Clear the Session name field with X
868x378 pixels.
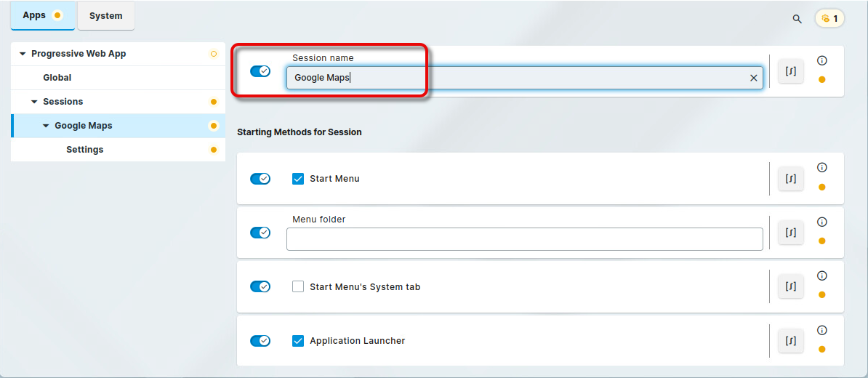click(x=754, y=79)
